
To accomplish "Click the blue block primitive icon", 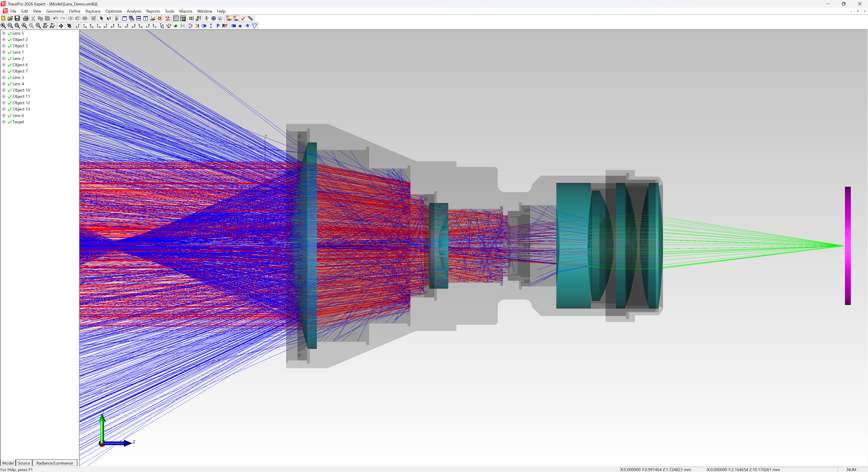I will (240, 26).
